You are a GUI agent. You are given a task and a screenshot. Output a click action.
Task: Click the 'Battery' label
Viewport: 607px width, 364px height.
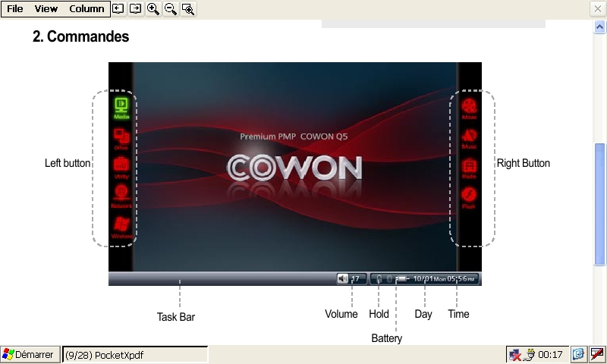(x=386, y=338)
